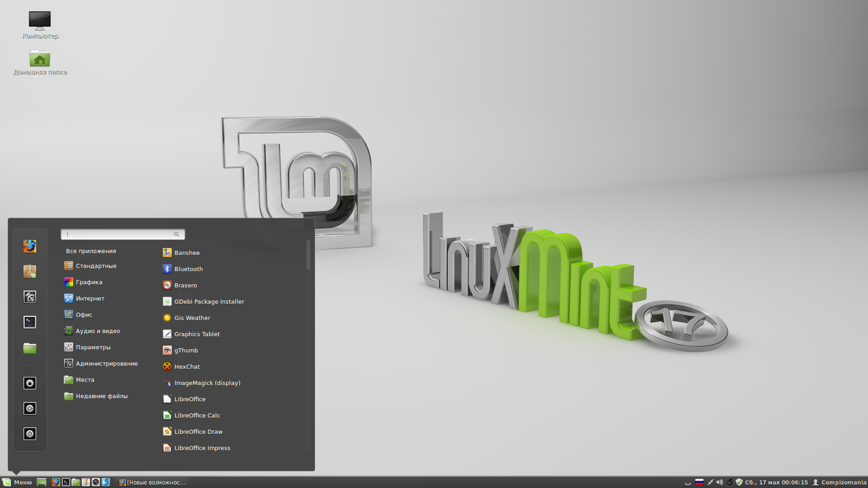Click the Logout icon in menu sidebar
The width and height of the screenshot is (868, 488).
[x=30, y=408]
